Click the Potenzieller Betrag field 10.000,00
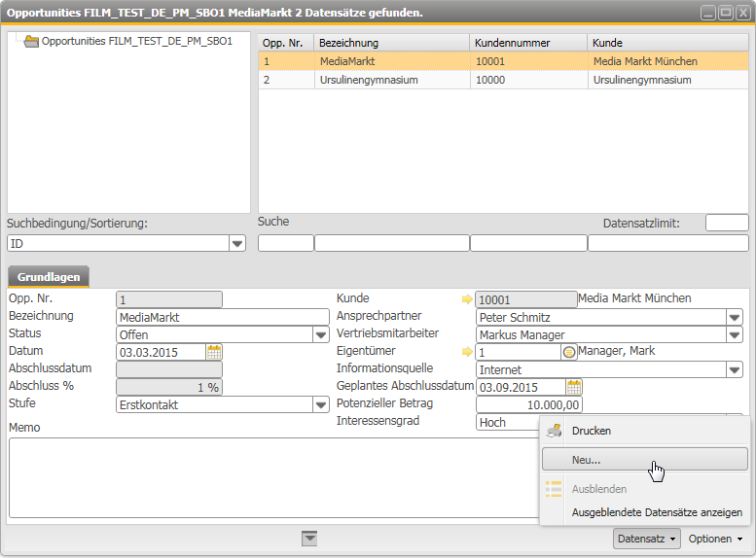This screenshot has height=558, width=756. (x=529, y=404)
